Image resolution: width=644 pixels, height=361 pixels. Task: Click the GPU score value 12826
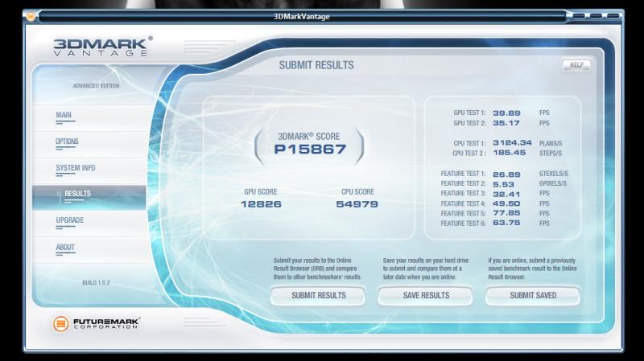[x=261, y=204]
